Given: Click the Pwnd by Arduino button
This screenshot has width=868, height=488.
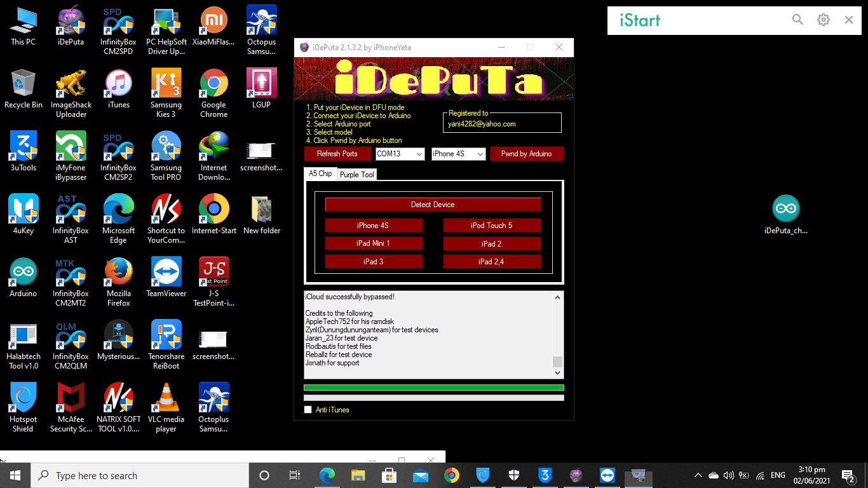Looking at the screenshot, I should (527, 154).
